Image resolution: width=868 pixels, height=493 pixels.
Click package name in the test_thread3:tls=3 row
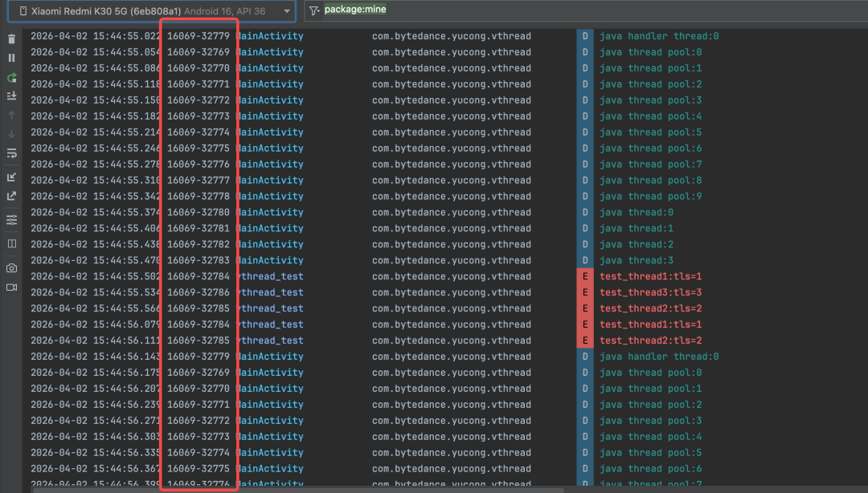pyautogui.click(x=451, y=293)
